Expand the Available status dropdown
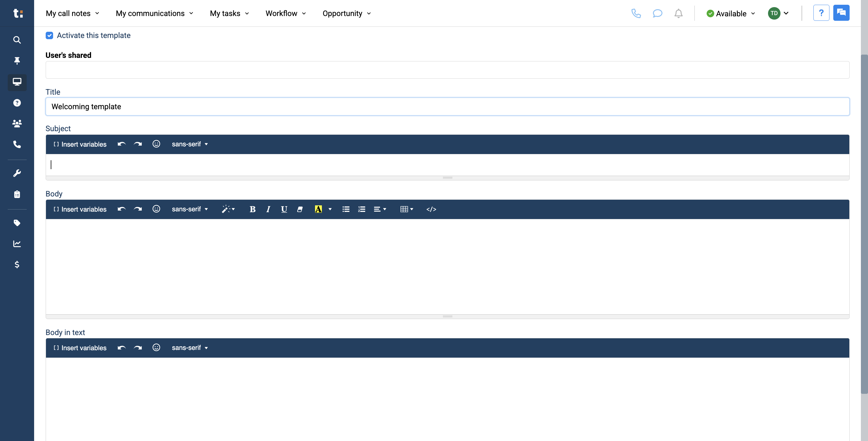 click(x=731, y=13)
